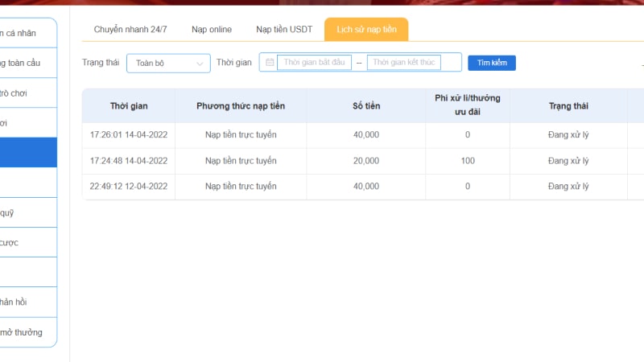The image size is (644, 362).
Task: Click the fee value 100 cell
Action: pos(468,160)
